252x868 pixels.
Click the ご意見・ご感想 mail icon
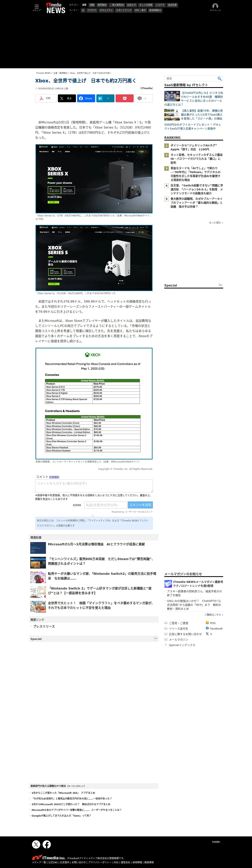coord(166,623)
